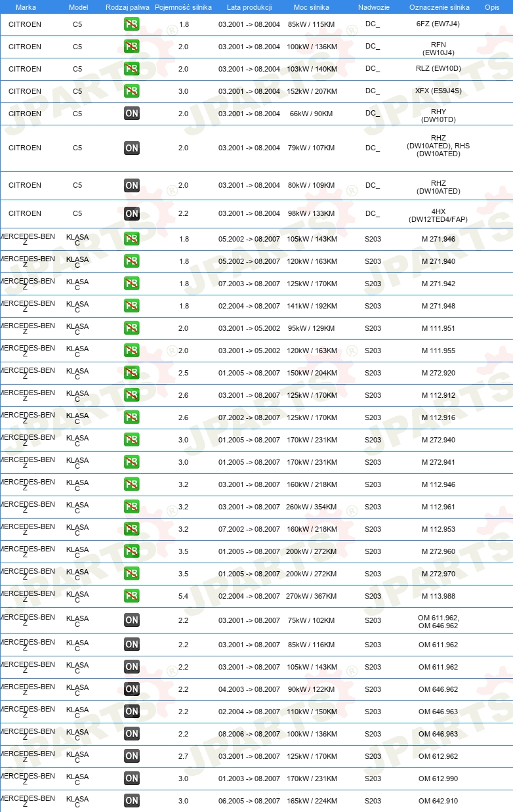Click the engine code 'OM 612.990'
Viewport: 513px width, 812px height.
[438, 779]
